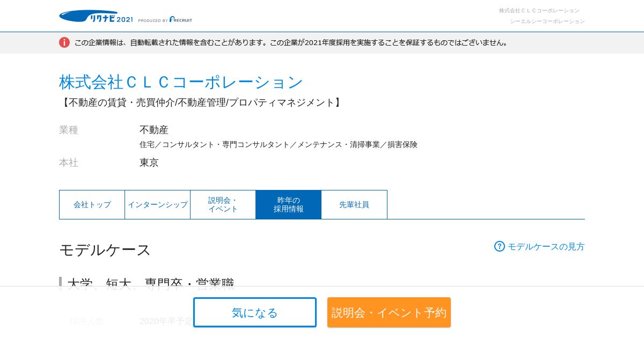Select the 昨年の採用情報 tab
The height and width of the screenshot is (338, 644).
[289, 204]
